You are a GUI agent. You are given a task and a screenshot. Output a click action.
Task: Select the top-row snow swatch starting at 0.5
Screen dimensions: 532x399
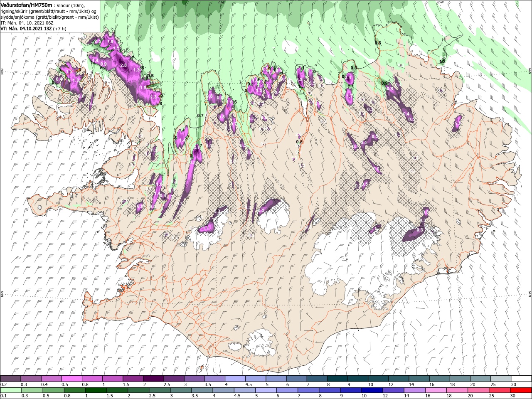71,379
